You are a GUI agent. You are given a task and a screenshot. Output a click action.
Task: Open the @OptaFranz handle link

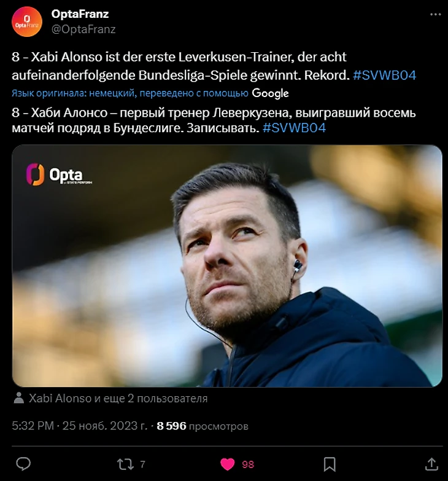tap(83, 29)
